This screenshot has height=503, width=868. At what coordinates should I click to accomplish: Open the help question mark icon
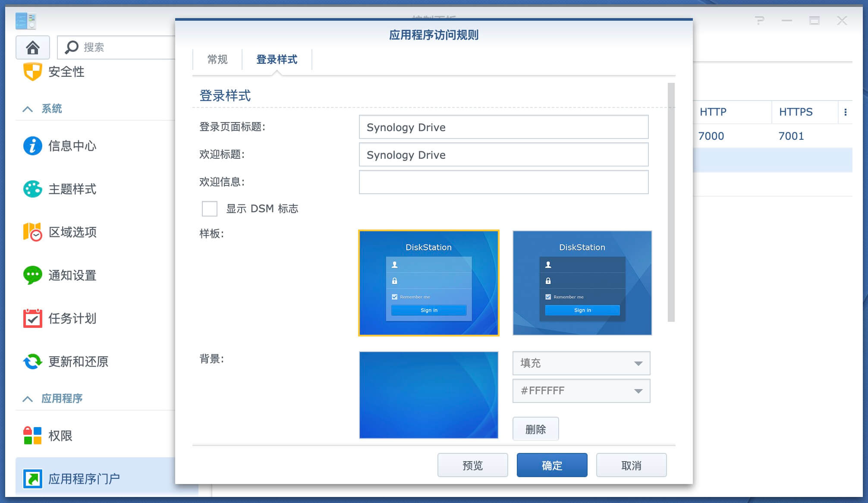pyautogui.click(x=760, y=20)
